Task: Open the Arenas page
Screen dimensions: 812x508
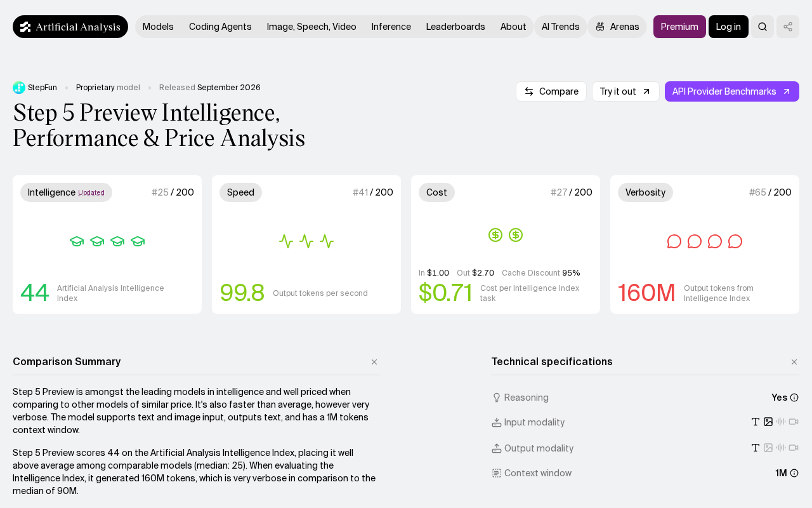Action: click(617, 27)
